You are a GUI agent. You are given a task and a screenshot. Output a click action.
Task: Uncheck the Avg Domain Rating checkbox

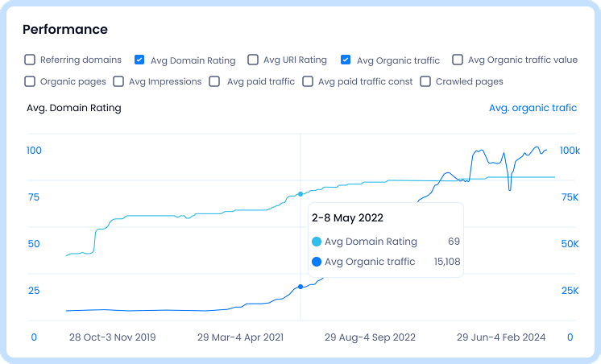tap(139, 60)
